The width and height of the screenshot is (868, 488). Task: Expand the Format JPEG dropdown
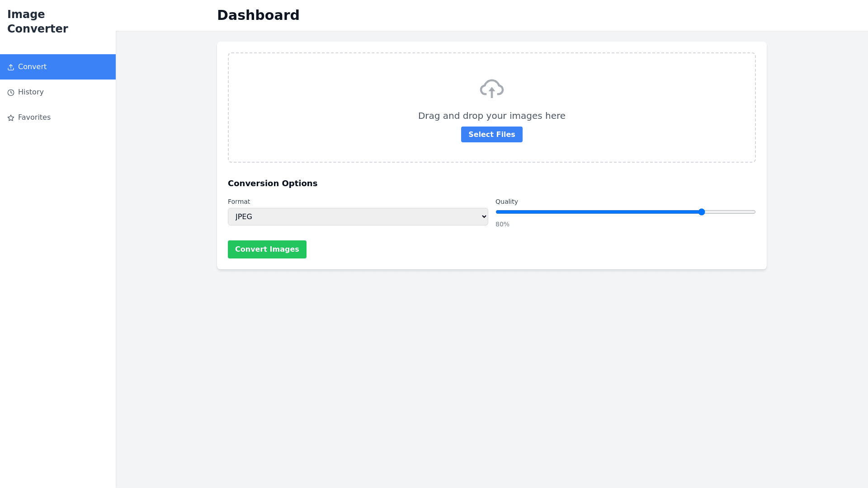357,217
